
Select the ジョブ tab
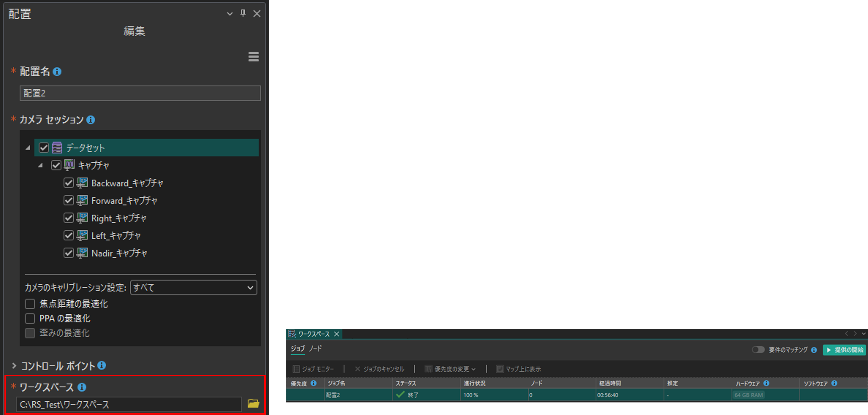point(297,348)
